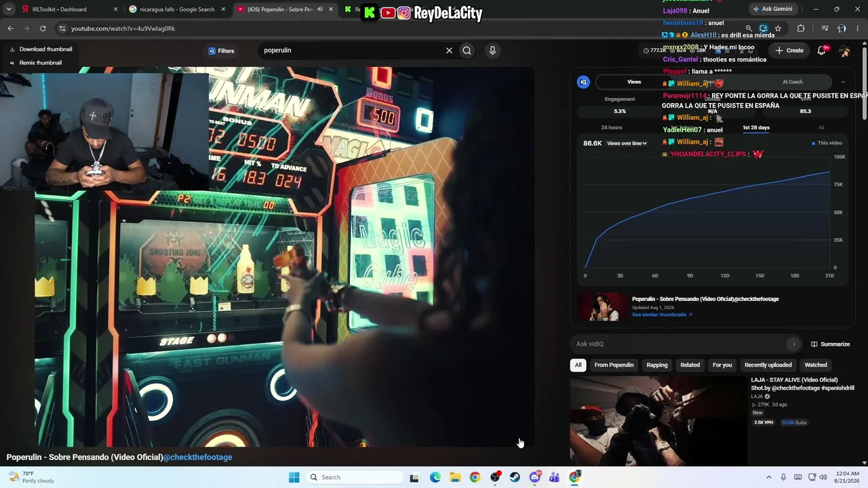Click the Ask vidIQ input field
Viewport: 868px width, 488px height.
point(678,344)
